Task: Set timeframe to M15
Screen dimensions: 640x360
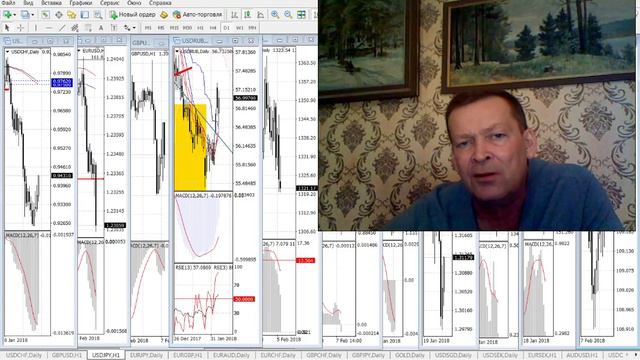Action: 174,28
